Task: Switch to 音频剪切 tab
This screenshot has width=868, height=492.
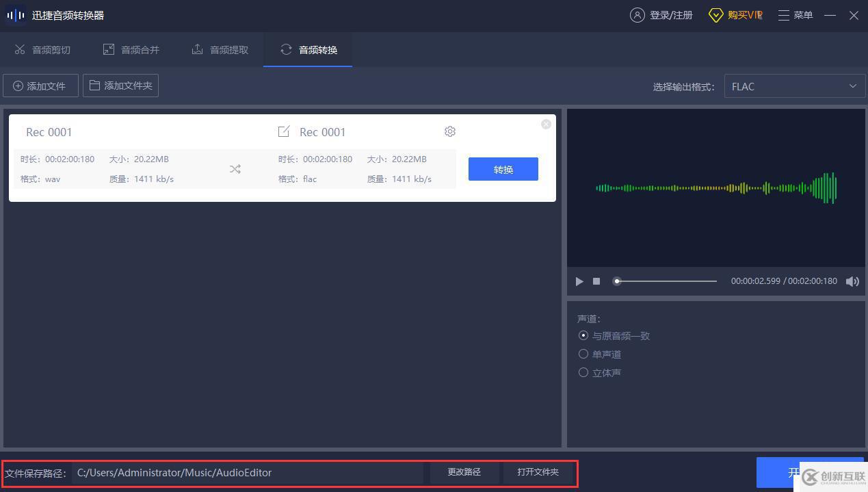Action: 42,49
